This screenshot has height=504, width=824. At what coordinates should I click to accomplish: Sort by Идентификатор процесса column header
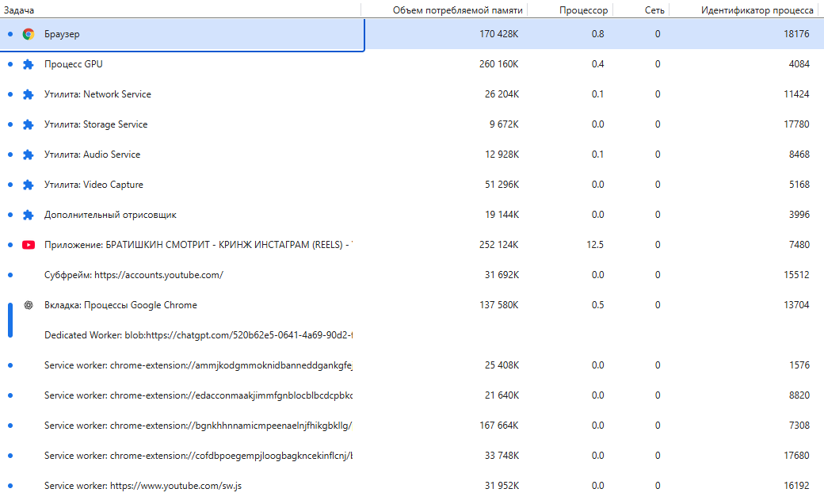coord(757,10)
